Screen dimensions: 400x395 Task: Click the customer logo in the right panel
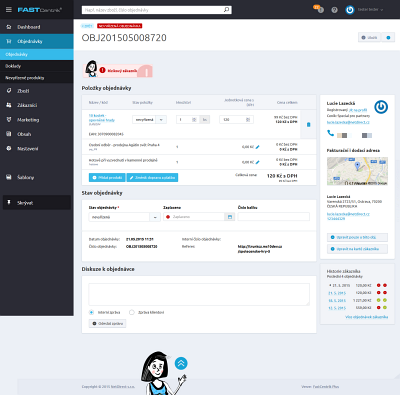pyautogui.click(x=381, y=107)
